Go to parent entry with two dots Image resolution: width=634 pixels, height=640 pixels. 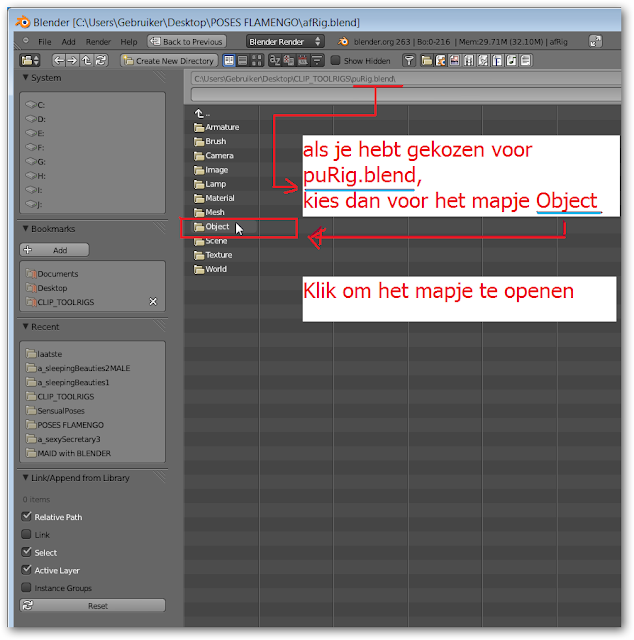coord(202,113)
